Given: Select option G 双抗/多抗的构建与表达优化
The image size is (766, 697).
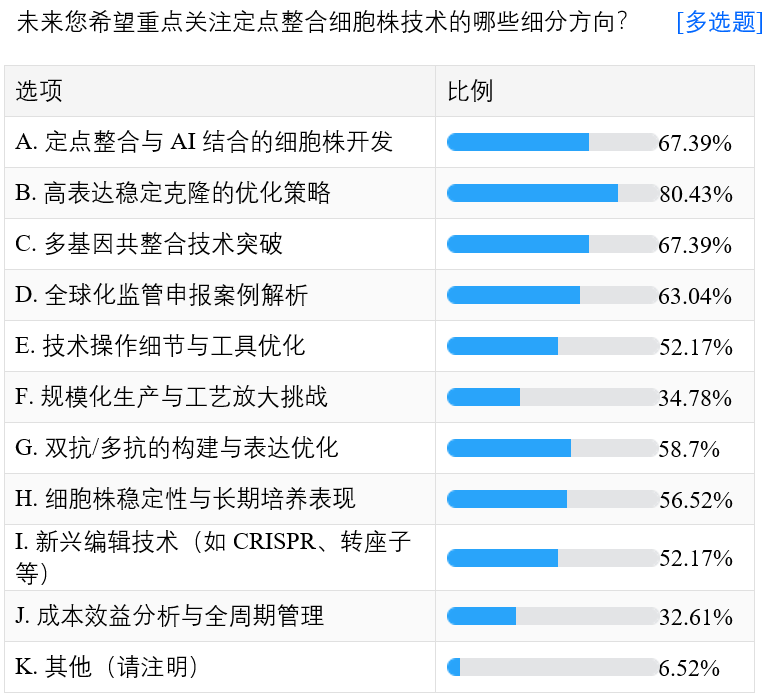Looking at the screenshot, I should (x=177, y=448).
